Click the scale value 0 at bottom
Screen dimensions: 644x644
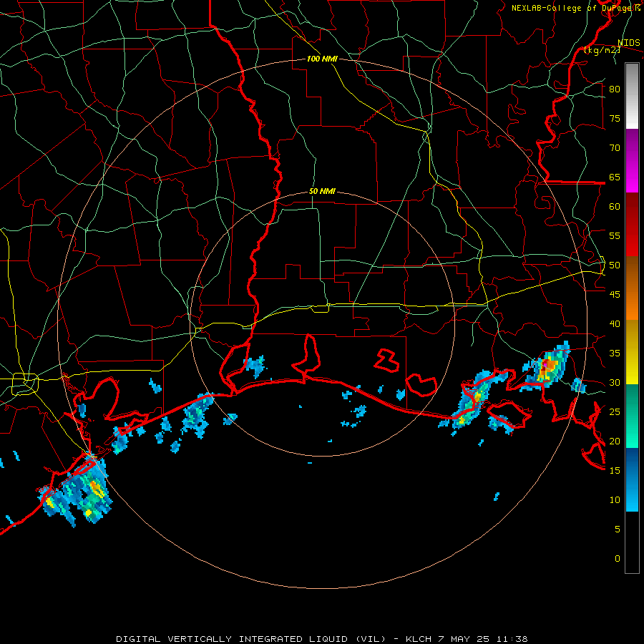click(618, 559)
